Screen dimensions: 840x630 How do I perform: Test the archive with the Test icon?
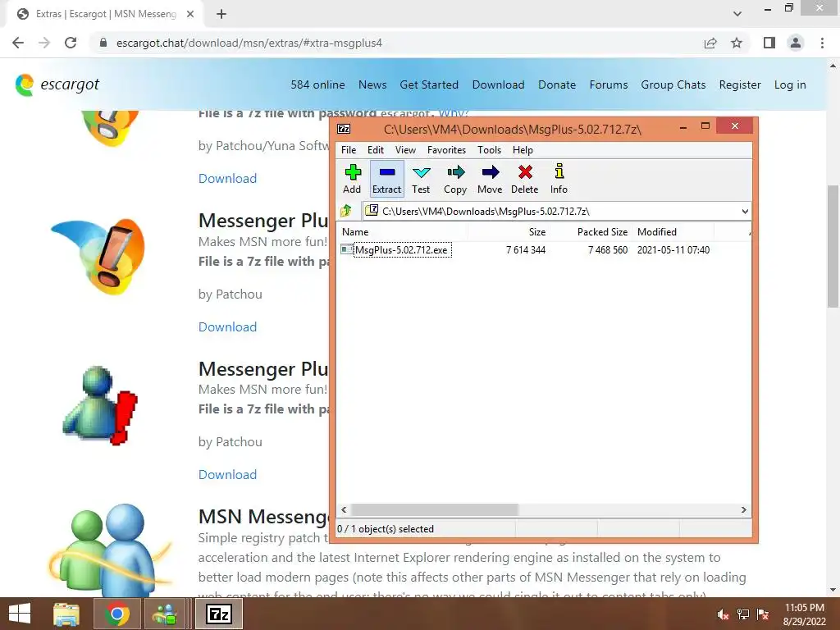(421, 179)
